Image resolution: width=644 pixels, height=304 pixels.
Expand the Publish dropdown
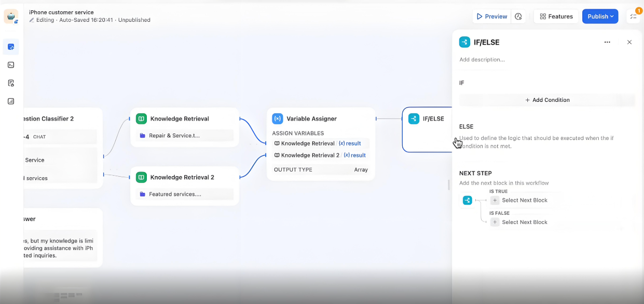click(600, 17)
